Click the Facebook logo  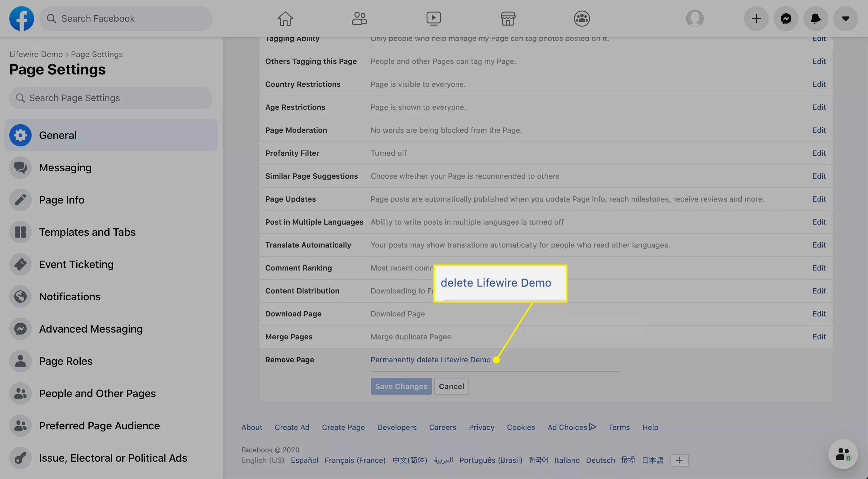click(x=22, y=19)
